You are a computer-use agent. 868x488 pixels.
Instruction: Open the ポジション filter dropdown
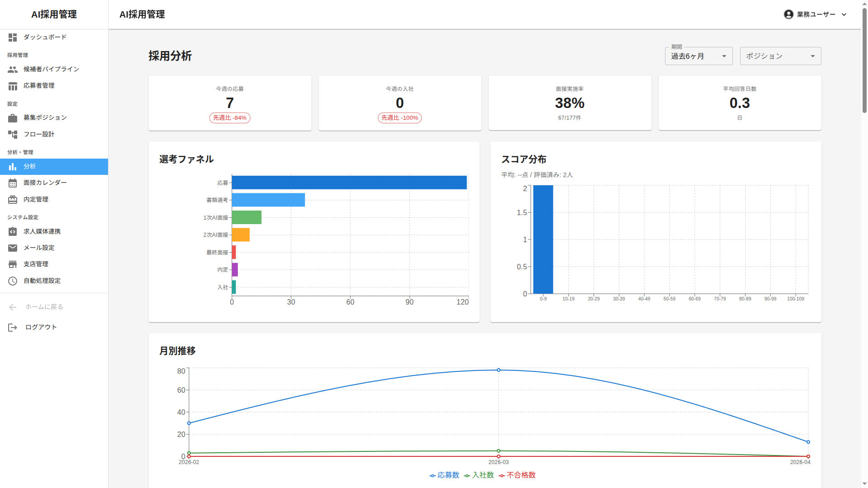coord(780,56)
